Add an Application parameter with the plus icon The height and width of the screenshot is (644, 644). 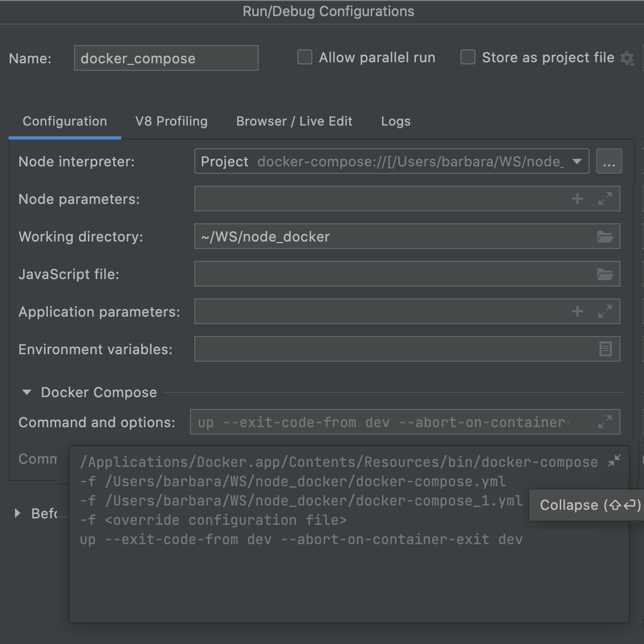click(x=577, y=311)
